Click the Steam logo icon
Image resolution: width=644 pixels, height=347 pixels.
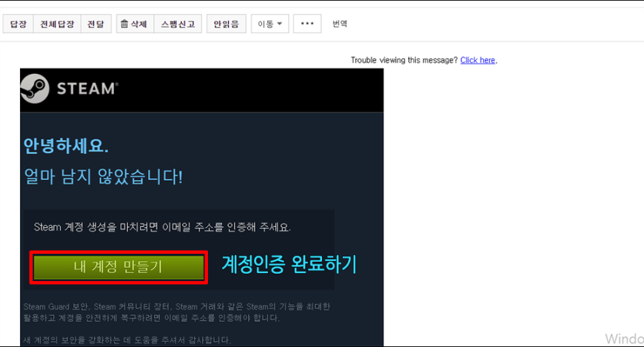pyautogui.click(x=35, y=88)
